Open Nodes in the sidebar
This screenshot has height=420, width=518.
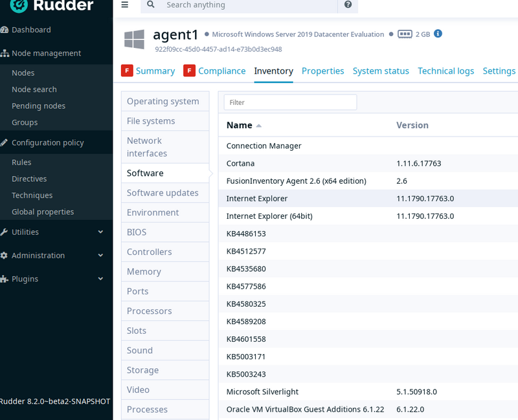pyautogui.click(x=23, y=73)
